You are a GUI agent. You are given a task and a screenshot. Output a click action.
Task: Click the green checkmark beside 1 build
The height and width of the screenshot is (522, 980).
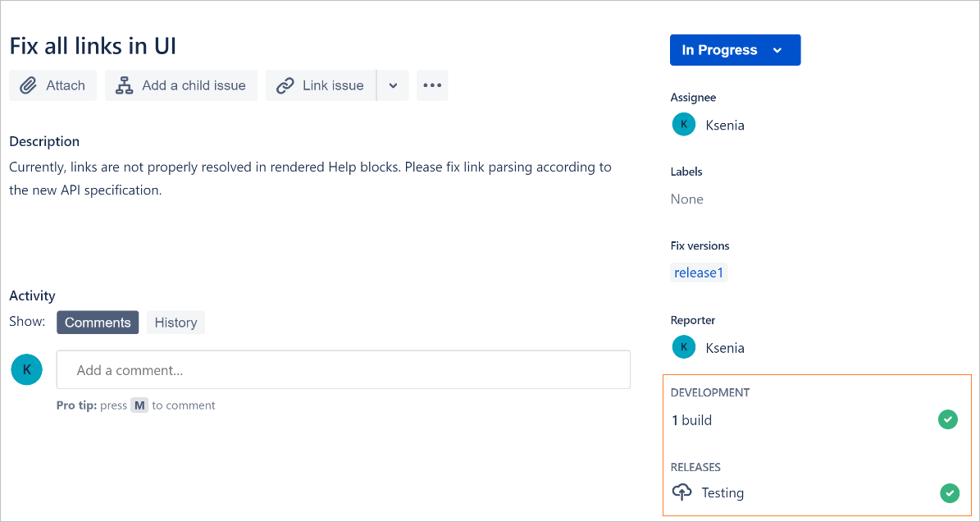(x=948, y=419)
